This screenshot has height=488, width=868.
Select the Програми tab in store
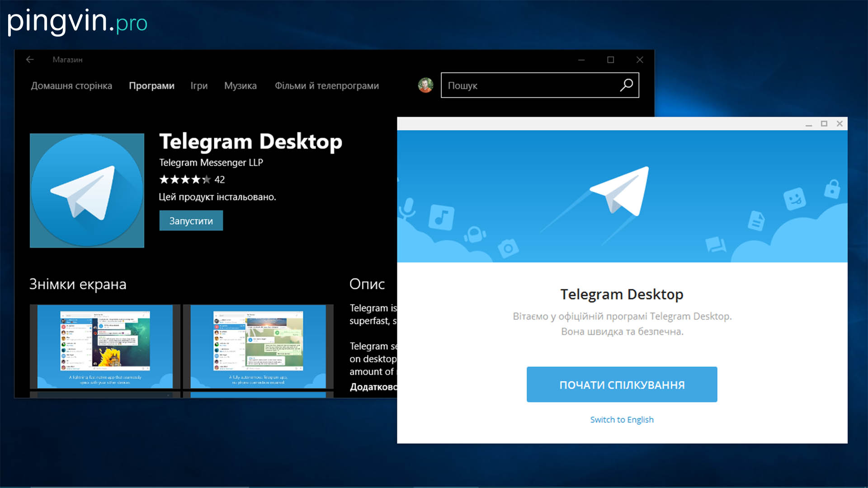click(152, 85)
